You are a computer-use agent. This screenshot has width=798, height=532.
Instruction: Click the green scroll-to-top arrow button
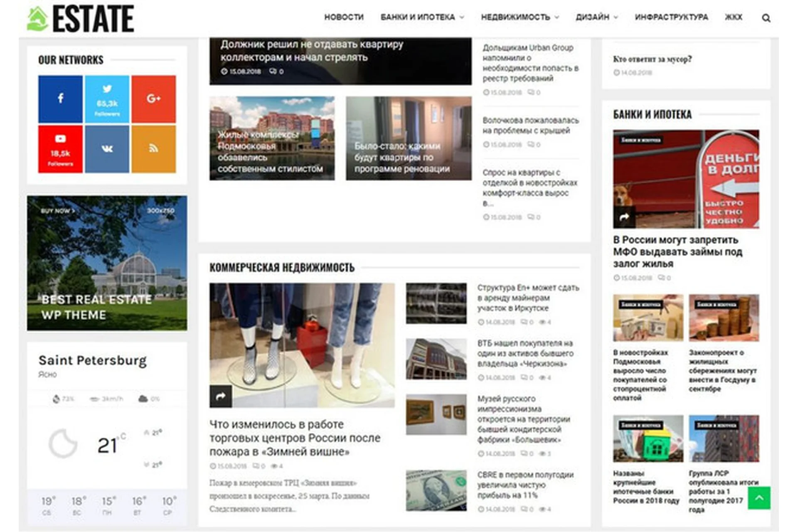click(x=759, y=498)
